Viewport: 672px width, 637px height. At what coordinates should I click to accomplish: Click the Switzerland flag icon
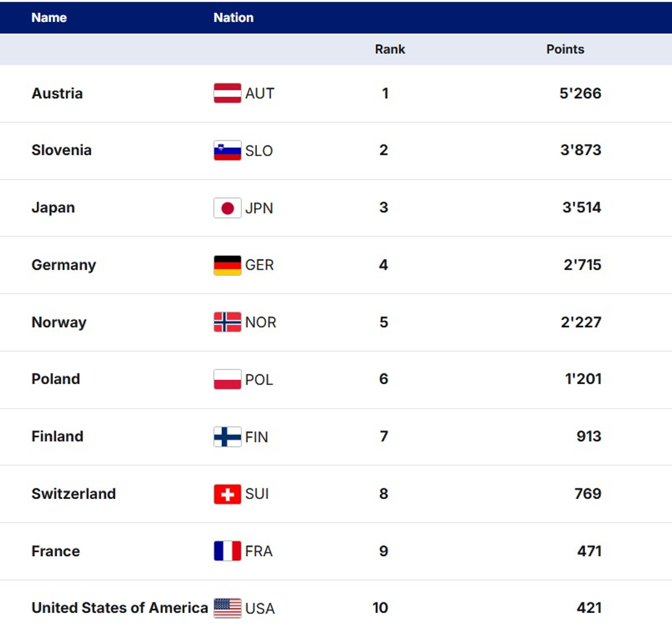tap(227, 494)
